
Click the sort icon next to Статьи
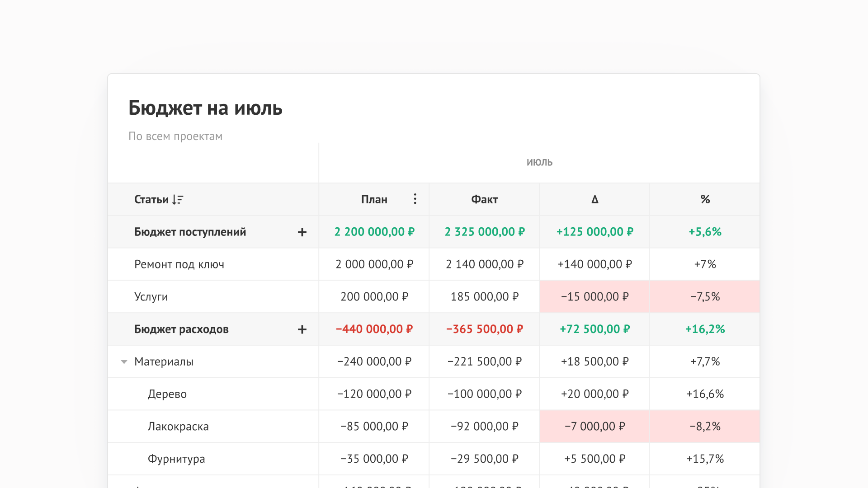(178, 199)
